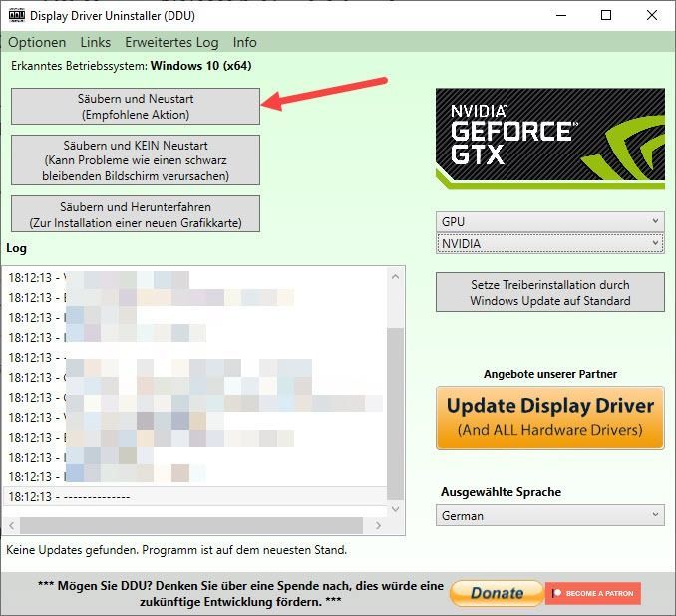Open the Links menu
Viewport: 676px width, 616px height.
click(96, 42)
